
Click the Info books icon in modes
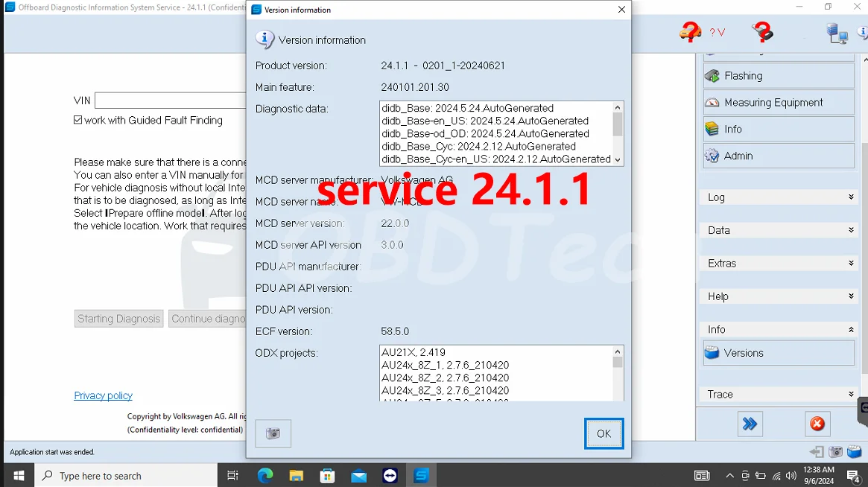coord(712,129)
